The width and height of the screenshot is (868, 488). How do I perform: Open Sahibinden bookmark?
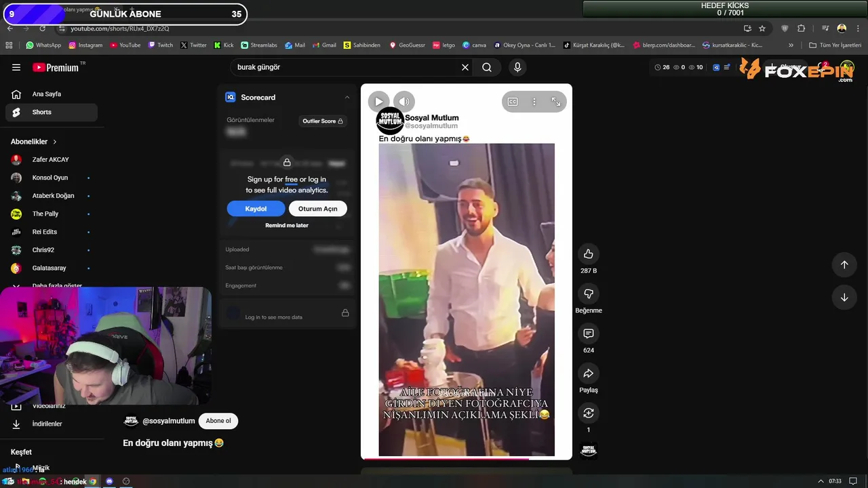(x=362, y=45)
